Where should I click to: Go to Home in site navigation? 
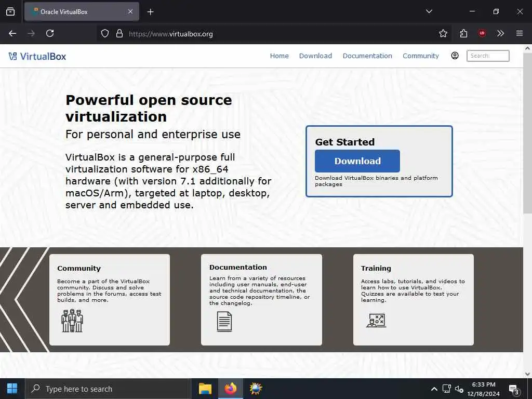(x=279, y=56)
